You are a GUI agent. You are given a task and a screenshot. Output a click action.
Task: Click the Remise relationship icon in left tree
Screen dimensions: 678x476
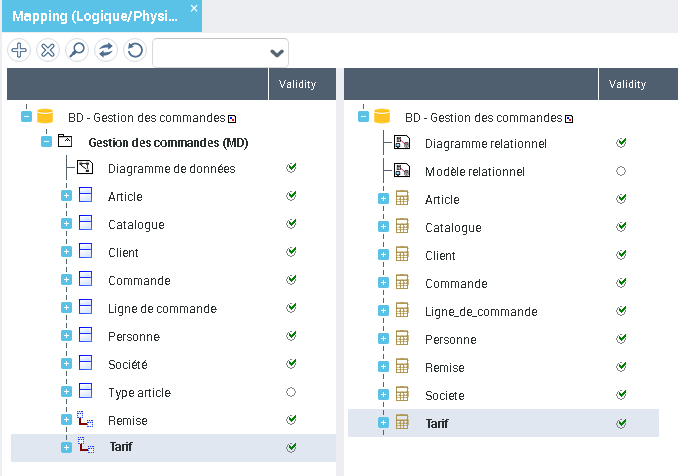(85, 421)
